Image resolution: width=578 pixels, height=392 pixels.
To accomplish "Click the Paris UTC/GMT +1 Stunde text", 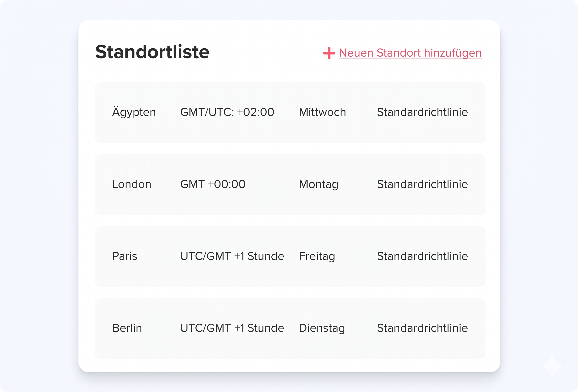I will pos(232,256).
